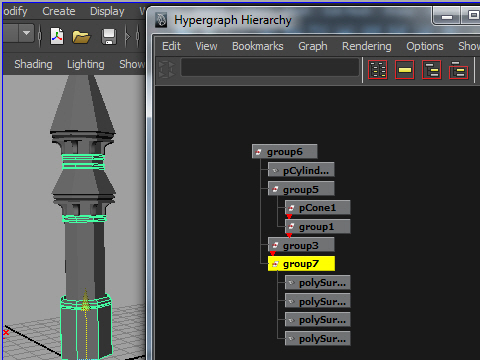Click the group3 node icon
The image size is (480, 360).
click(x=275, y=245)
